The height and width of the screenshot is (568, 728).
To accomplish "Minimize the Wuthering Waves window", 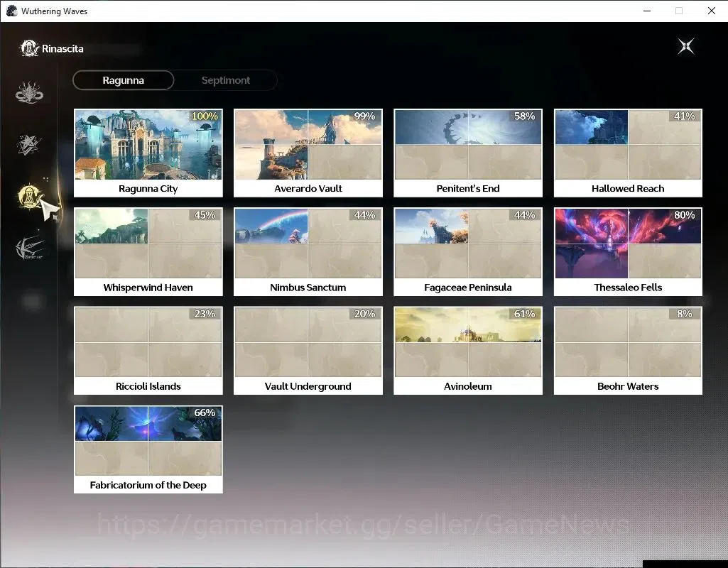I will point(647,11).
